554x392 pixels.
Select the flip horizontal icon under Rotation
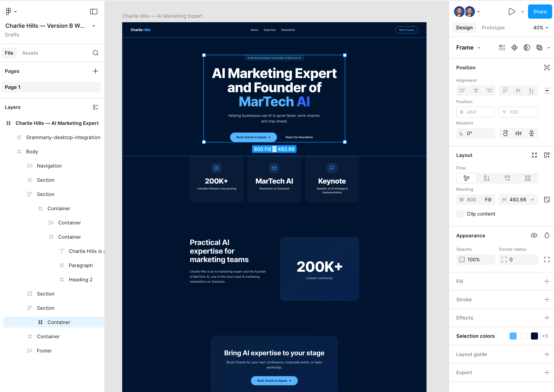[518, 133]
